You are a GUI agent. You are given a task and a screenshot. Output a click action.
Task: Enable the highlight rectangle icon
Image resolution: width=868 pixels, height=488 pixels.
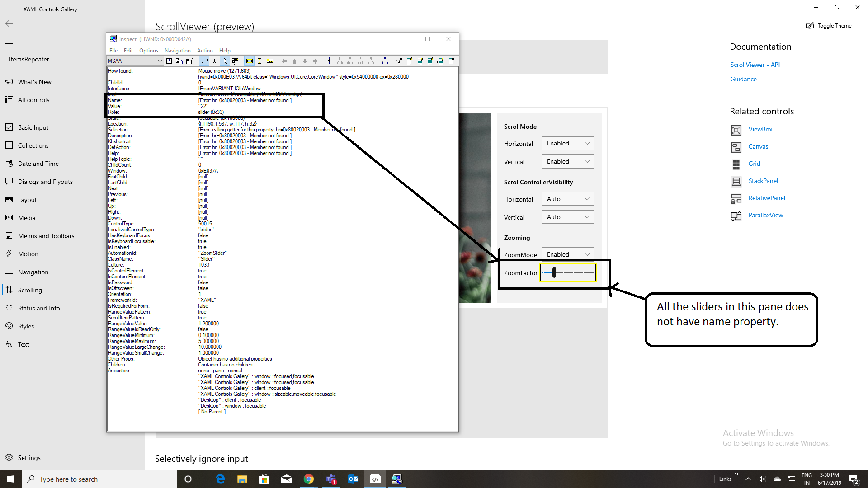tap(249, 61)
